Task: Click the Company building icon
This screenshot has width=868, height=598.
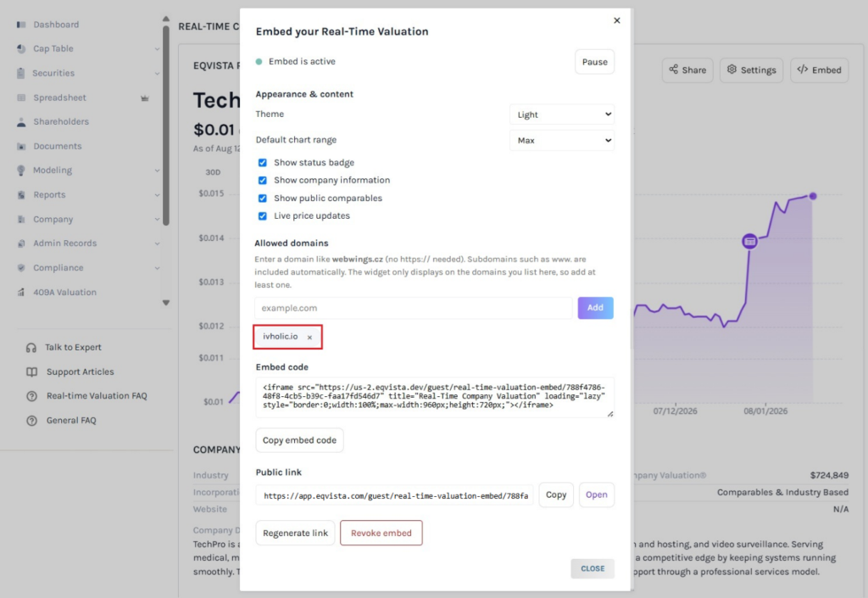Action: click(x=21, y=219)
